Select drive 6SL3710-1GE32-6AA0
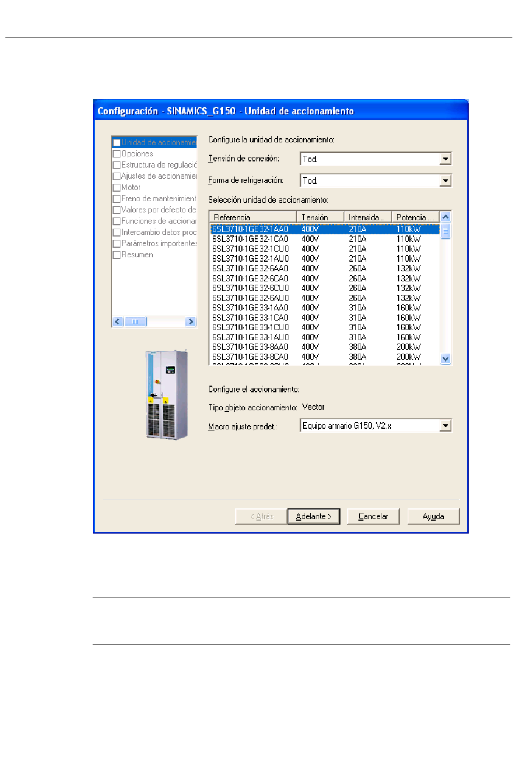 [324, 268]
